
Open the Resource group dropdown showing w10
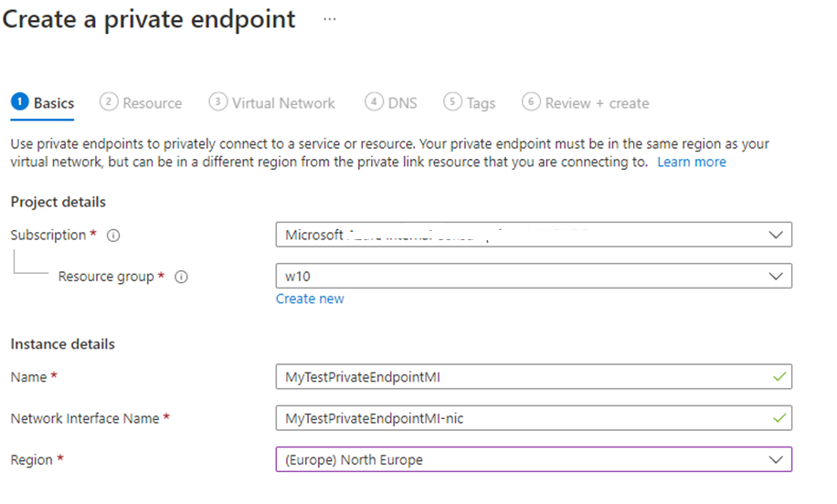[x=776, y=276]
